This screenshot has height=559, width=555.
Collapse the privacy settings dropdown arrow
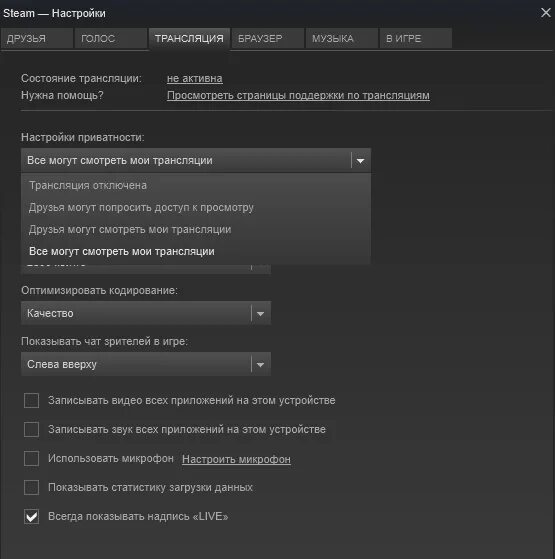click(x=360, y=161)
